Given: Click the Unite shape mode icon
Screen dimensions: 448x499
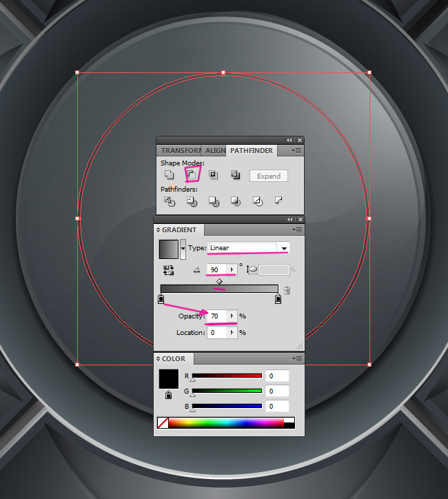Looking at the screenshot, I should click(170, 174).
